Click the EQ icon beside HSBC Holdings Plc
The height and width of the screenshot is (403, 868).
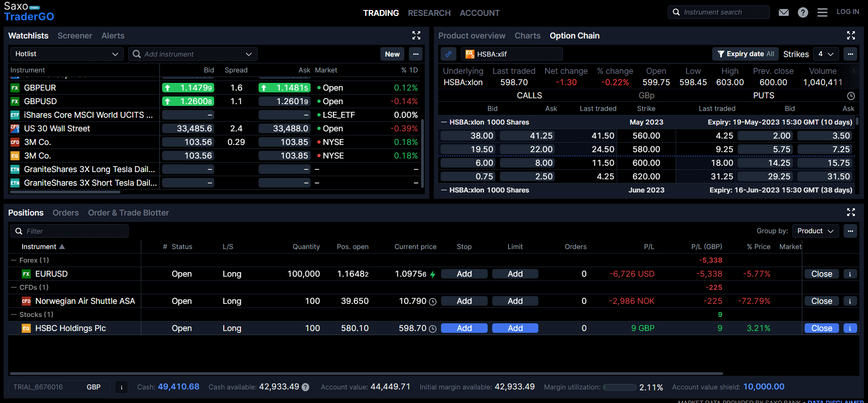pos(26,328)
